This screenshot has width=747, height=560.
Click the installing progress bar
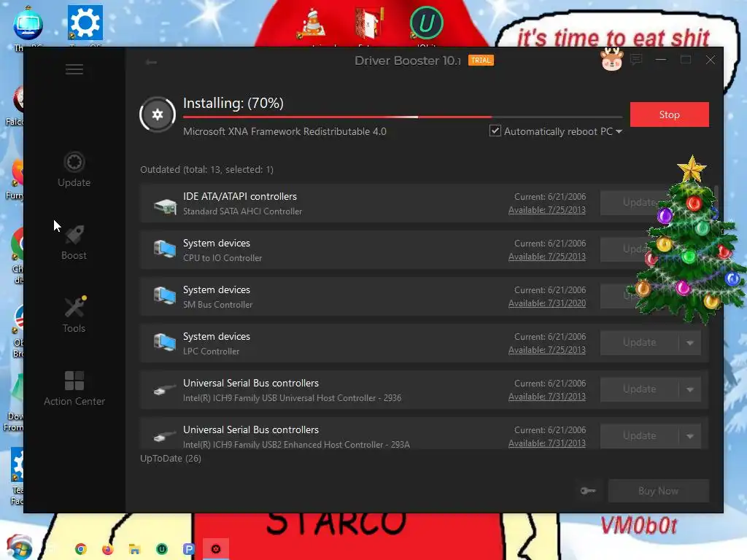tap(403, 117)
